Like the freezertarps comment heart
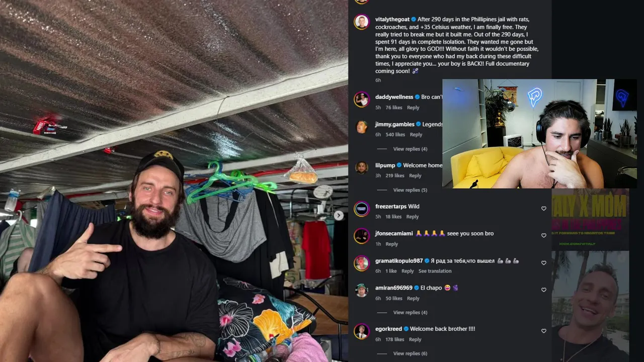 (543, 208)
